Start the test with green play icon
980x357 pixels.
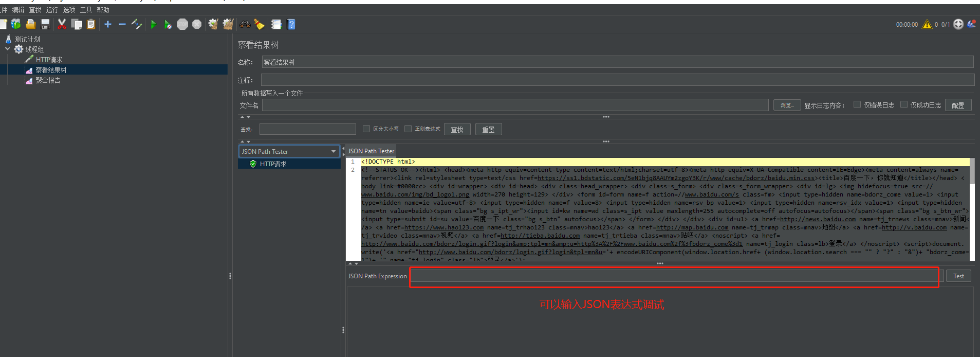click(153, 24)
